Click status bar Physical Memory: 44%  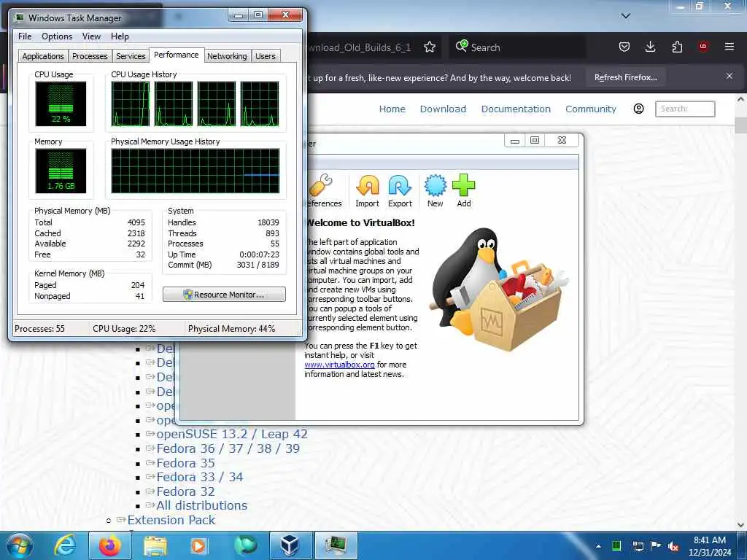click(x=231, y=329)
